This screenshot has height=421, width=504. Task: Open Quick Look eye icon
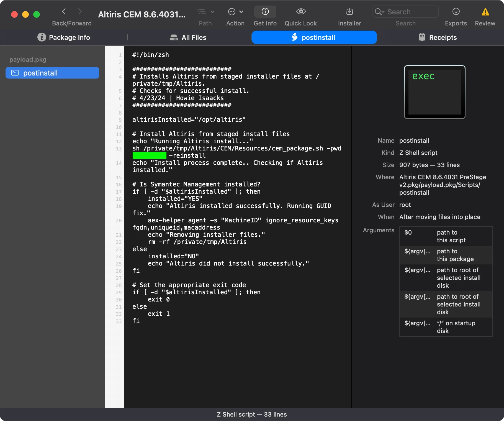301,12
